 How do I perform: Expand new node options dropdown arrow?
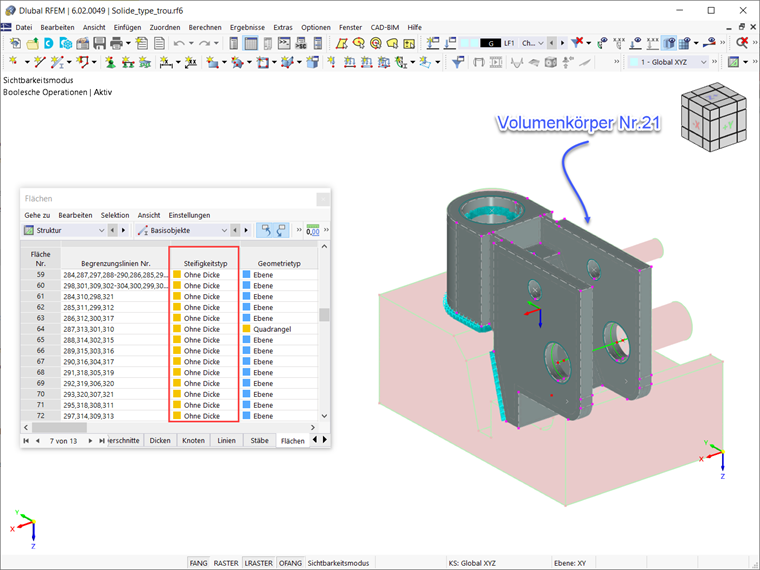point(27,62)
